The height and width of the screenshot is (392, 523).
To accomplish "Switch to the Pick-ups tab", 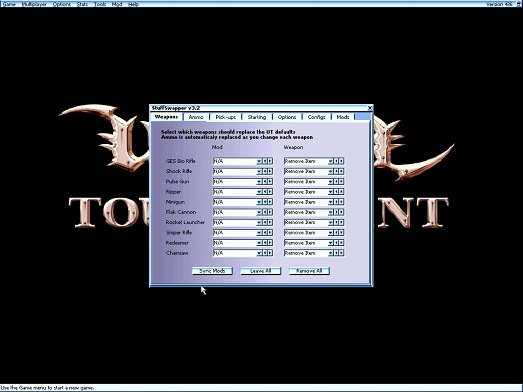I will click(x=225, y=117).
